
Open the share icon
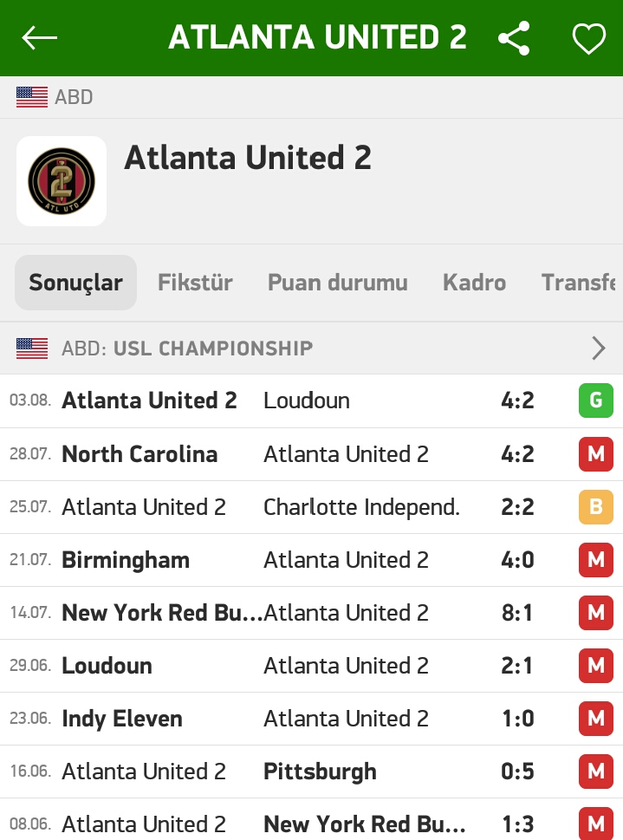514,38
